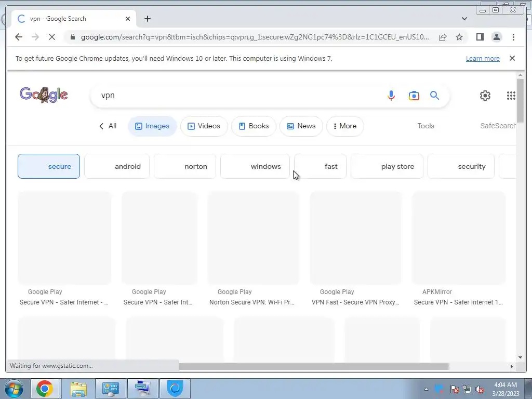Apply the security filter chip
This screenshot has height=399, width=532.
(x=461, y=166)
